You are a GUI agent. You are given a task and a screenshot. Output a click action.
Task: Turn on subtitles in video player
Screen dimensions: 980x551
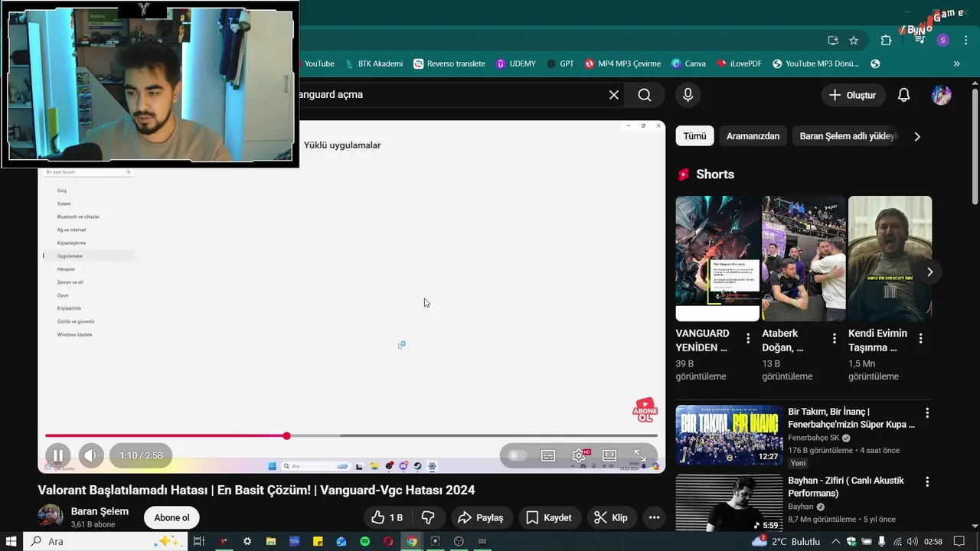[548, 455]
